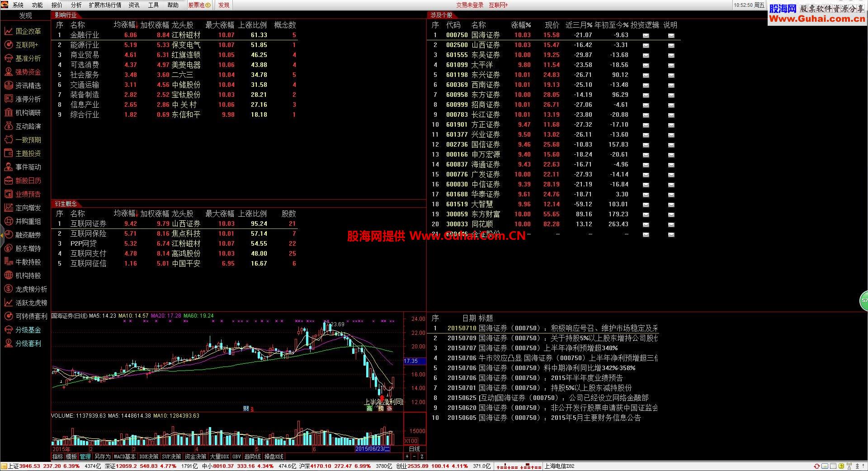Screen dimensions: 868x471
Task: Click the 另存为 button under the chart
Action: click(102, 457)
